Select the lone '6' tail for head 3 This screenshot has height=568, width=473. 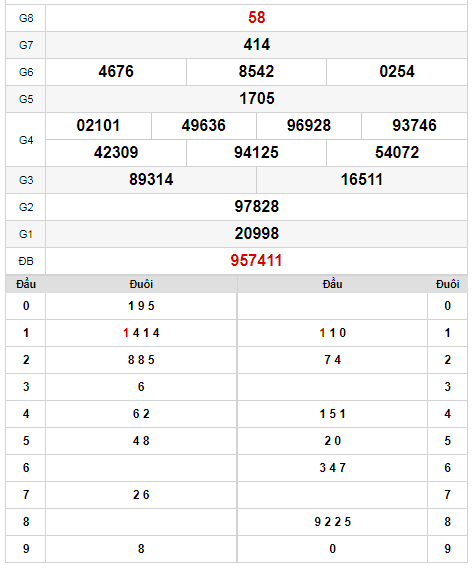(141, 387)
